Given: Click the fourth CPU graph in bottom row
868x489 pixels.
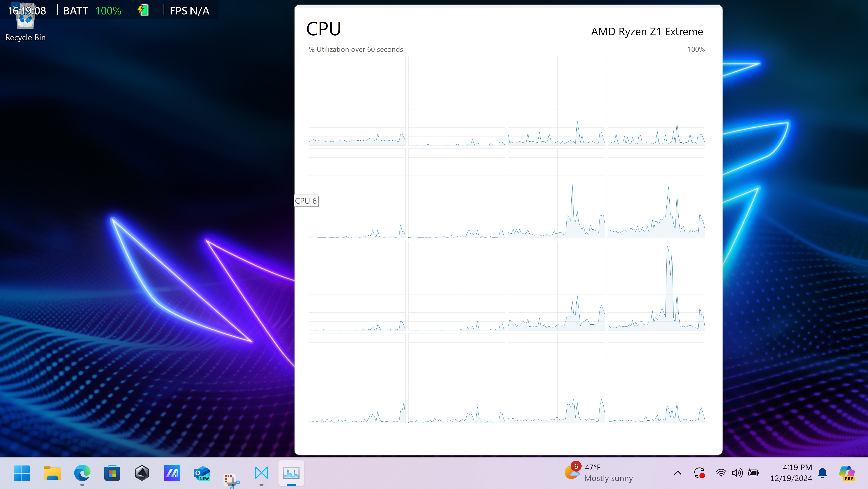Looking at the screenshot, I should [x=656, y=378].
